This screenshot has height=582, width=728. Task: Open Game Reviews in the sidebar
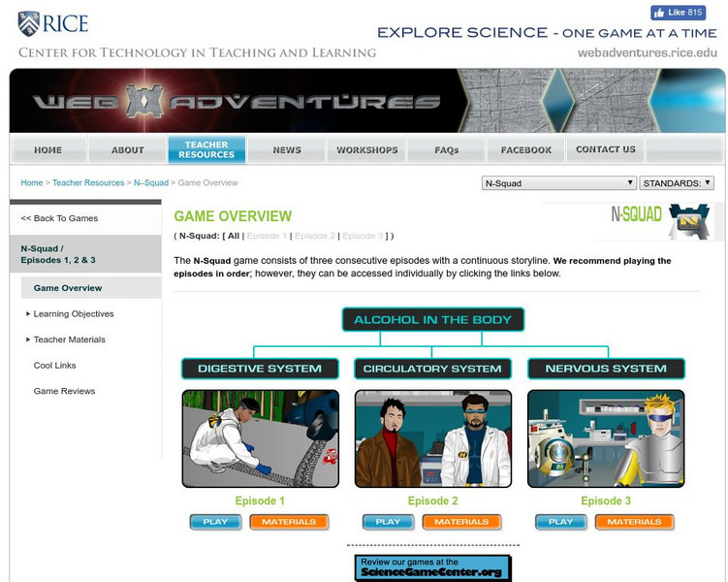(x=64, y=391)
